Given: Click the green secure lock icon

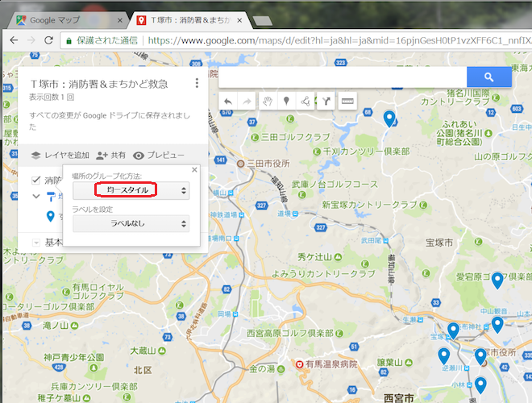Looking at the screenshot, I should (x=69, y=41).
